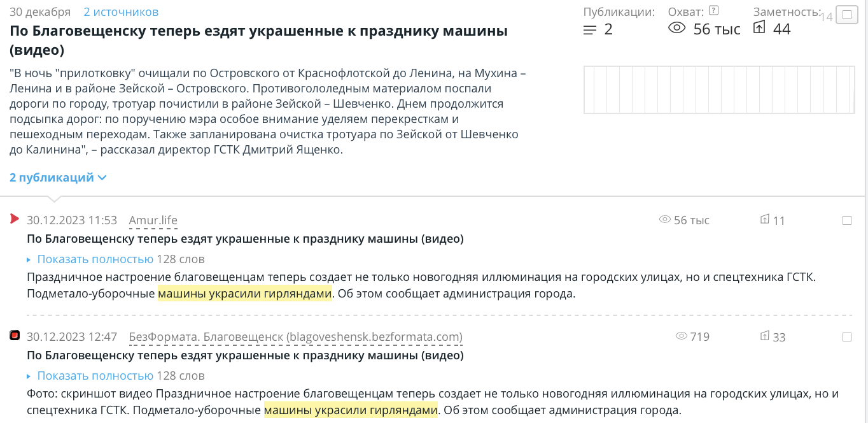Expand 'Показать полностью' under БезФормата article

click(95, 375)
